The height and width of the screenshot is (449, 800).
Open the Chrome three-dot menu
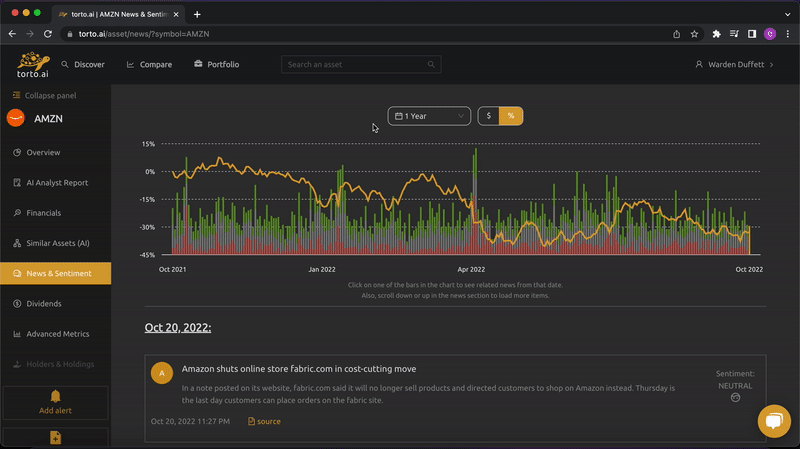[788, 34]
